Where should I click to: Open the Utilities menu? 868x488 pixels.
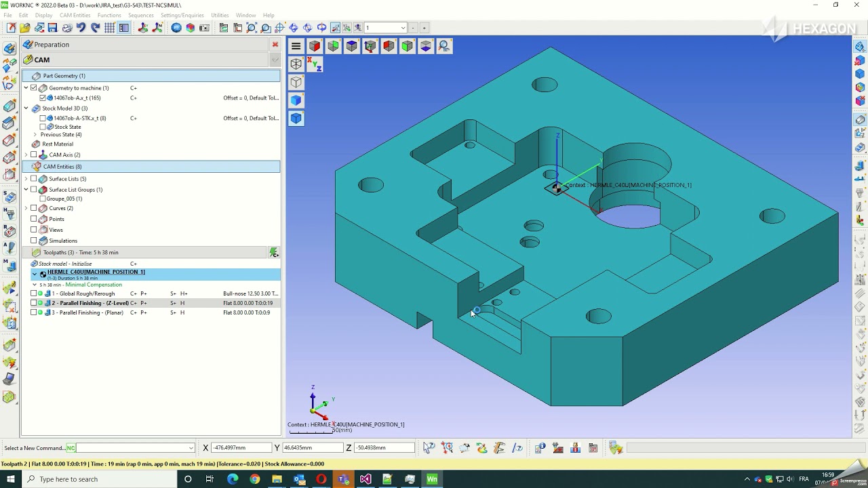[220, 15]
